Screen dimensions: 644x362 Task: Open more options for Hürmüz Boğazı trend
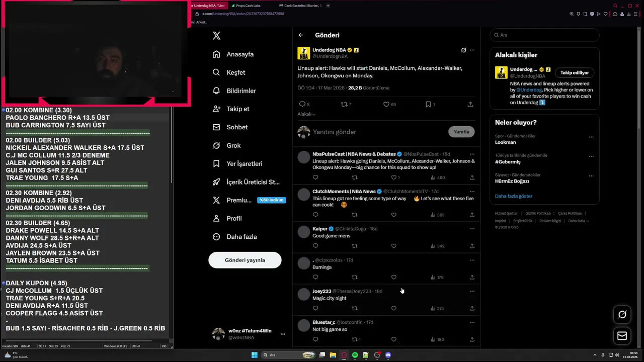(x=591, y=175)
